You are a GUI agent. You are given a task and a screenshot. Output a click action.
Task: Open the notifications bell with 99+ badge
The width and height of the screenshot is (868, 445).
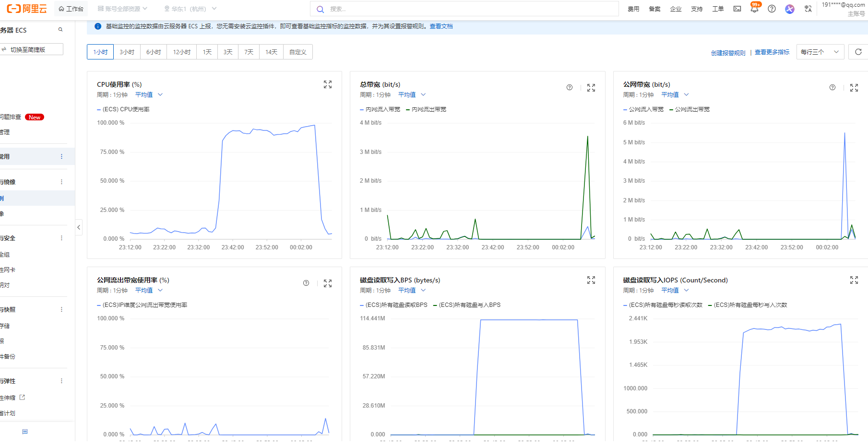click(755, 8)
